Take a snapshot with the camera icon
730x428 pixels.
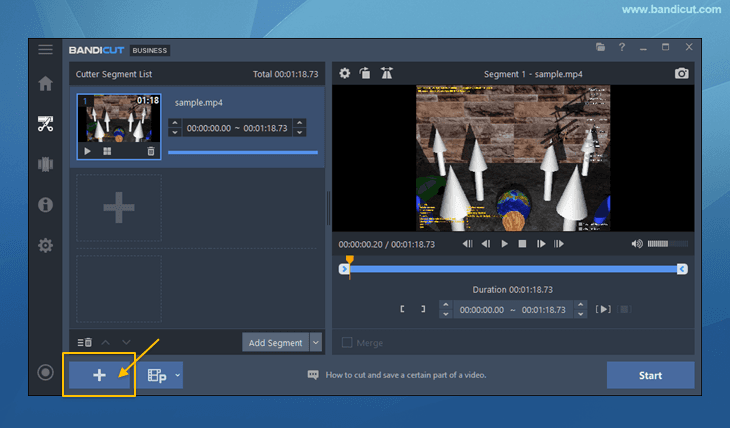point(681,73)
